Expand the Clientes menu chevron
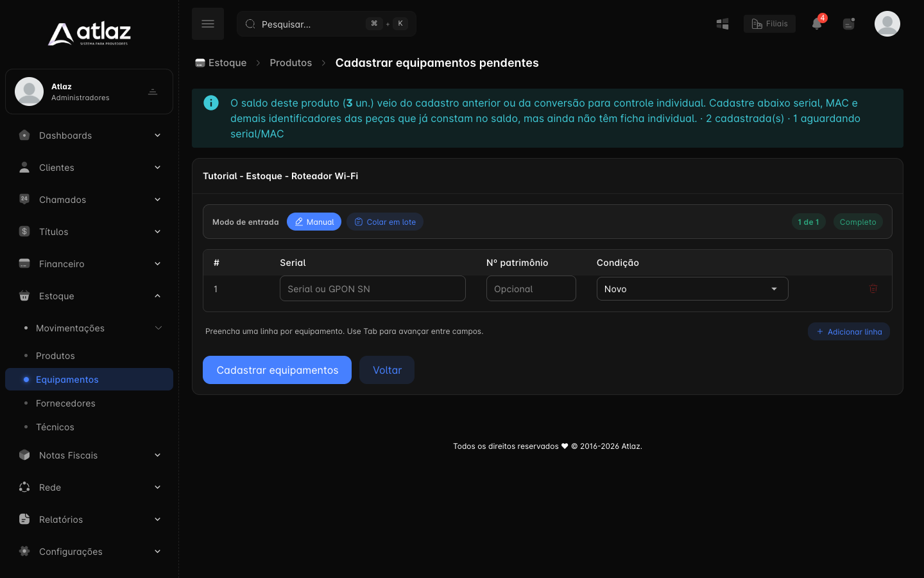 coord(157,167)
